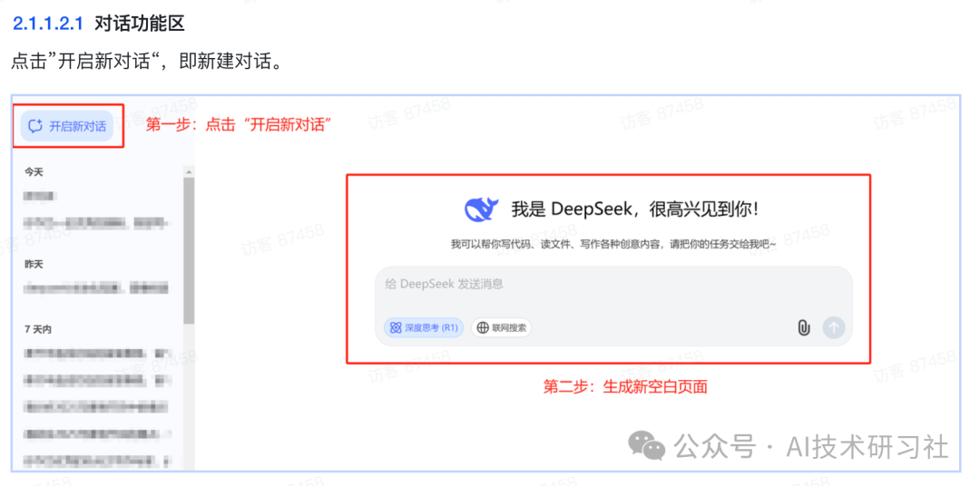Select the 7 天内 history group header
This screenshot has height=486, width=980.
point(37,329)
